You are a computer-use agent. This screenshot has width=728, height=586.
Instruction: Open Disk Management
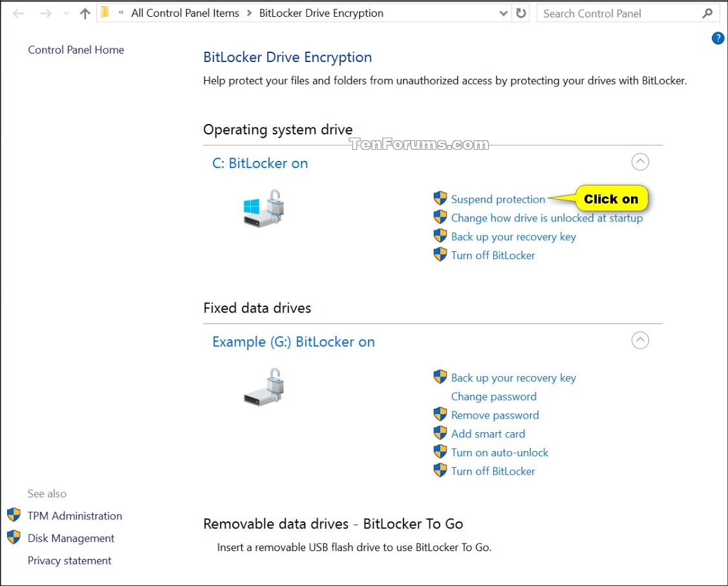(71, 538)
